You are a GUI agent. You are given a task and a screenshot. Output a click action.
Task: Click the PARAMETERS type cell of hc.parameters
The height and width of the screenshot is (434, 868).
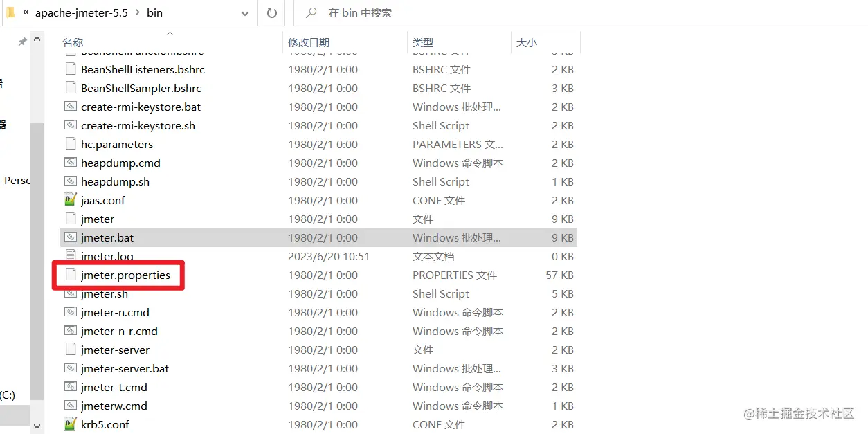(x=458, y=144)
